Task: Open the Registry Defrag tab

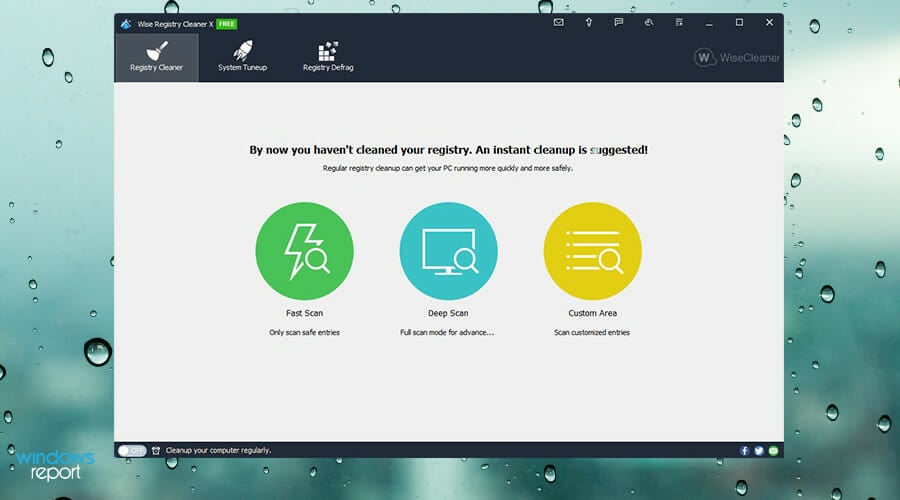Action: [328, 57]
